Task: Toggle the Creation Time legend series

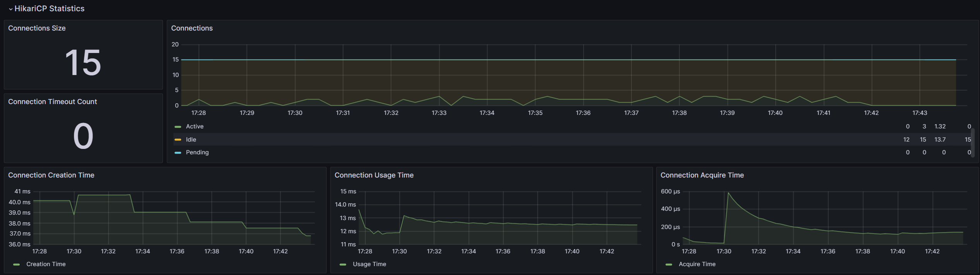Action: (46, 264)
